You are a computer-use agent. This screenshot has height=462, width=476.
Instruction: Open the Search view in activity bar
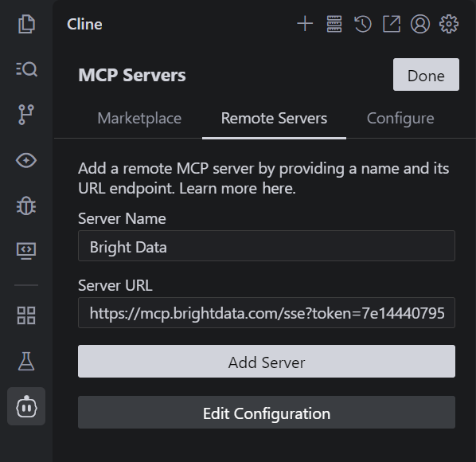click(x=26, y=69)
